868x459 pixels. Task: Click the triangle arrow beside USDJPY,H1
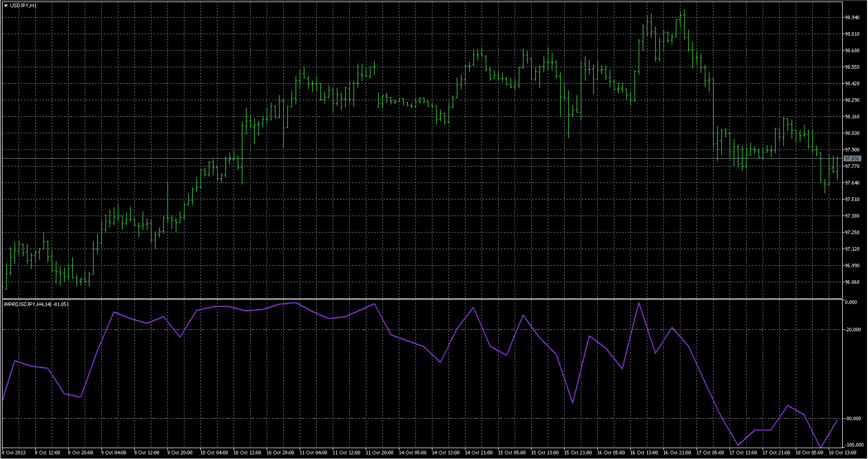tap(6, 5)
